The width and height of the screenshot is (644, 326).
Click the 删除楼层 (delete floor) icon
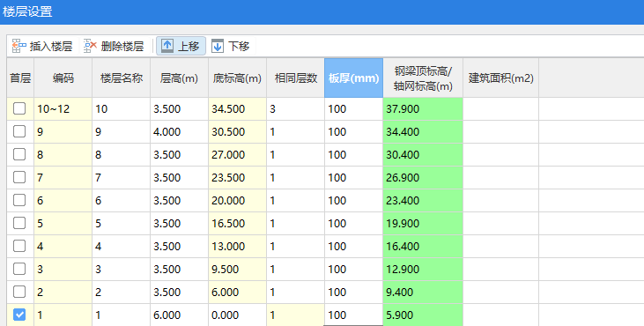tap(90, 46)
